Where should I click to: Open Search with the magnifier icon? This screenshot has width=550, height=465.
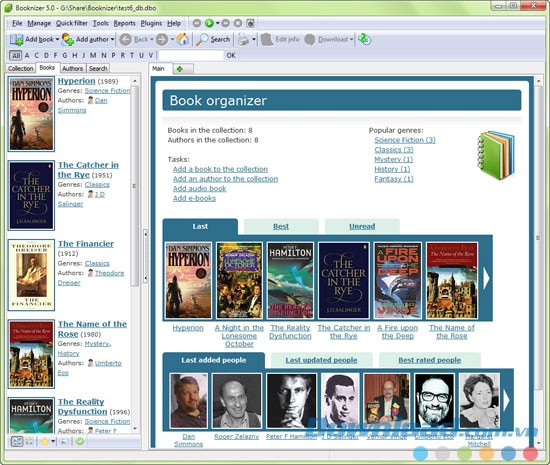pyautogui.click(x=202, y=39)
